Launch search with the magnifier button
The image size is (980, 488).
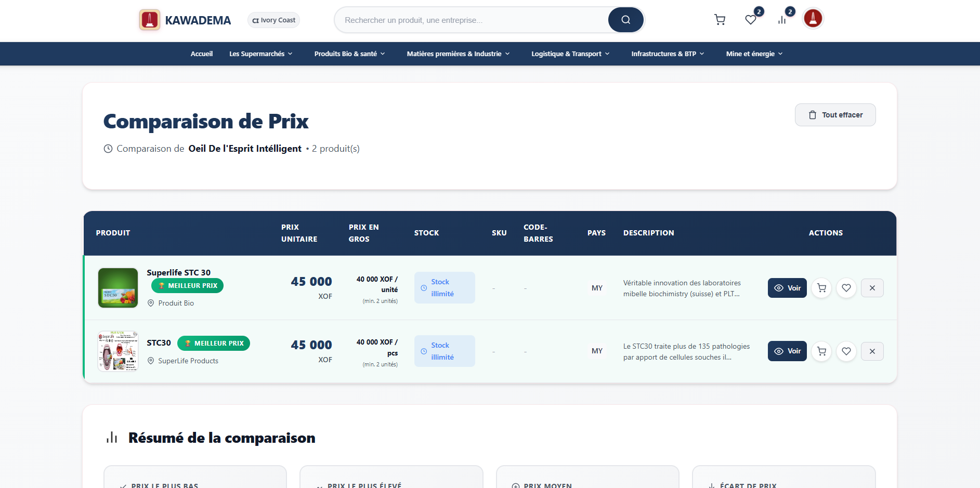tap(625, 20)
